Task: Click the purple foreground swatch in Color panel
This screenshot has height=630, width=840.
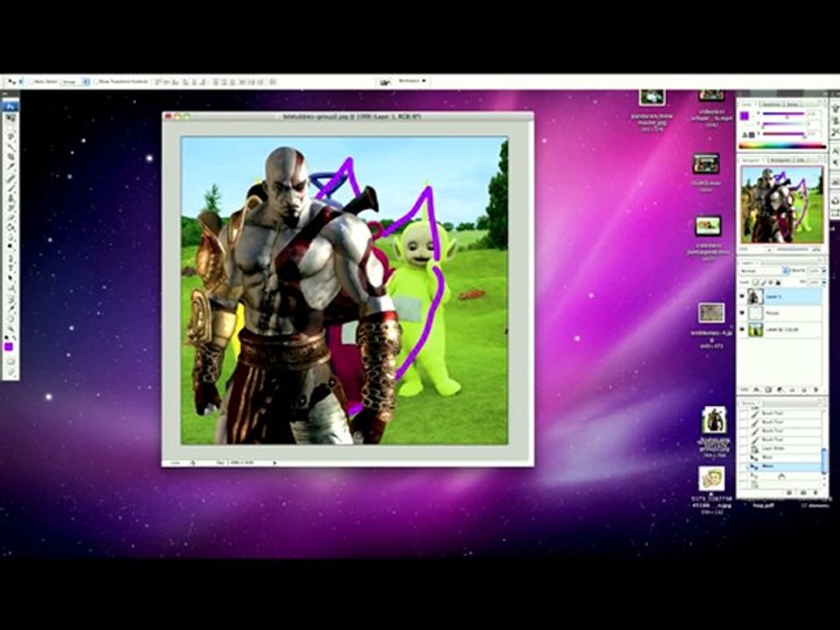Action: pos(745,116)
